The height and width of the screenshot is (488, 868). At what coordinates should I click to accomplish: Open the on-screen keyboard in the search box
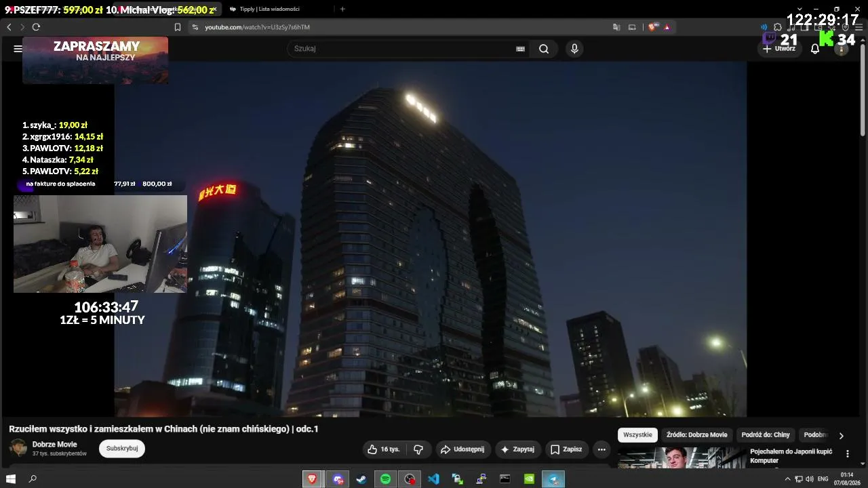coord(520,49)
